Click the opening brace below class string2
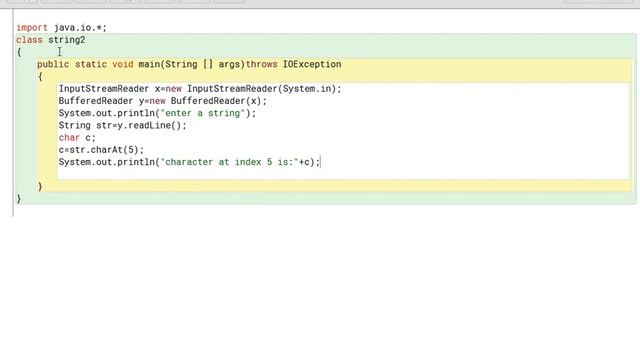This screenshot has width=640, height=360. (x=19, y=52)
